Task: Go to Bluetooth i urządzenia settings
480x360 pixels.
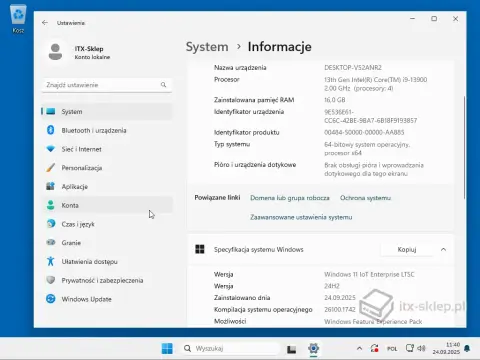Action: (x=107, y=130)
